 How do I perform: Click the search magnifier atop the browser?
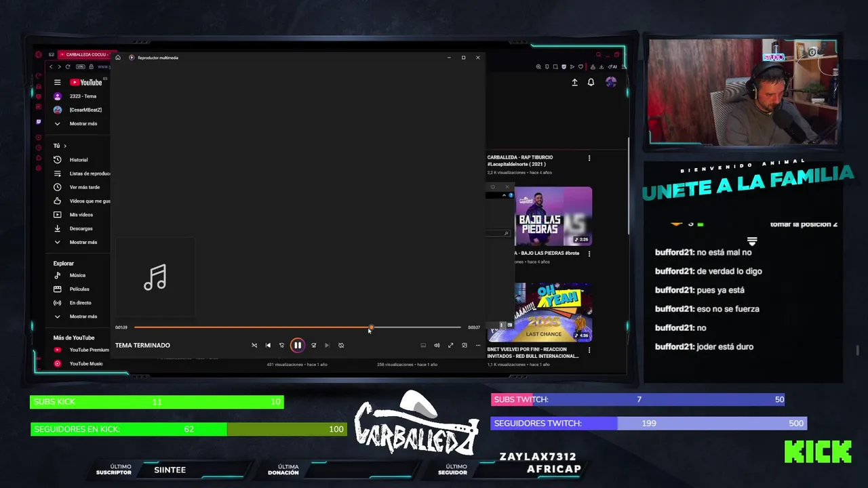coord(598,54)
